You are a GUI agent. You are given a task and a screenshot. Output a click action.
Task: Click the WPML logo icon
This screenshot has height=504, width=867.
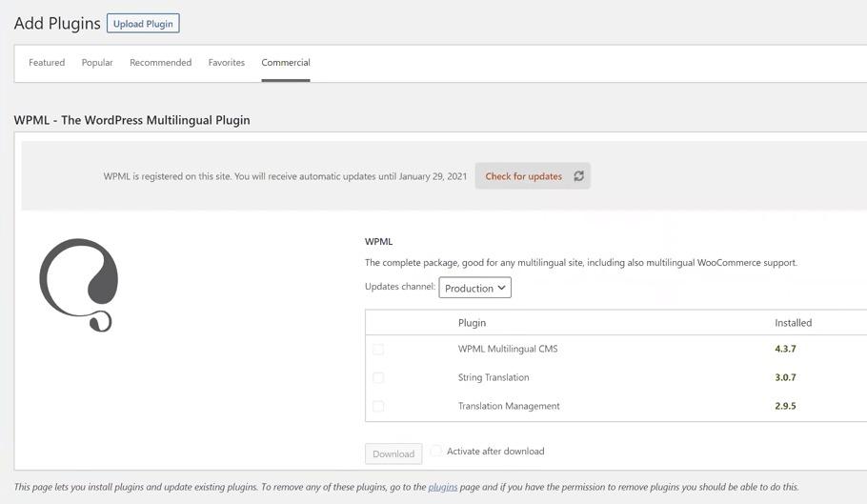[78, 285]
